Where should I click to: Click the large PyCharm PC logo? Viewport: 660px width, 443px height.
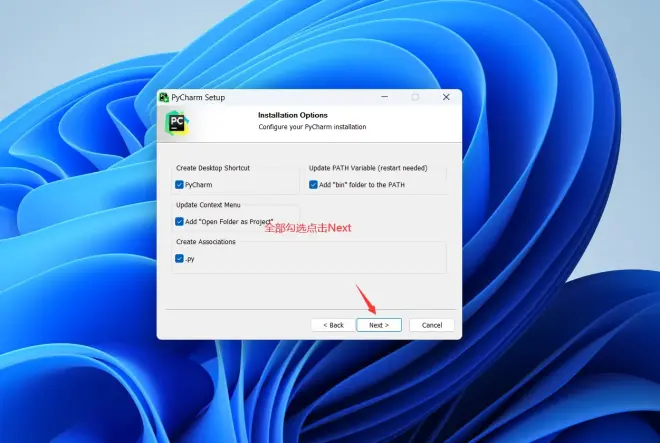click(x=177, y=123)
